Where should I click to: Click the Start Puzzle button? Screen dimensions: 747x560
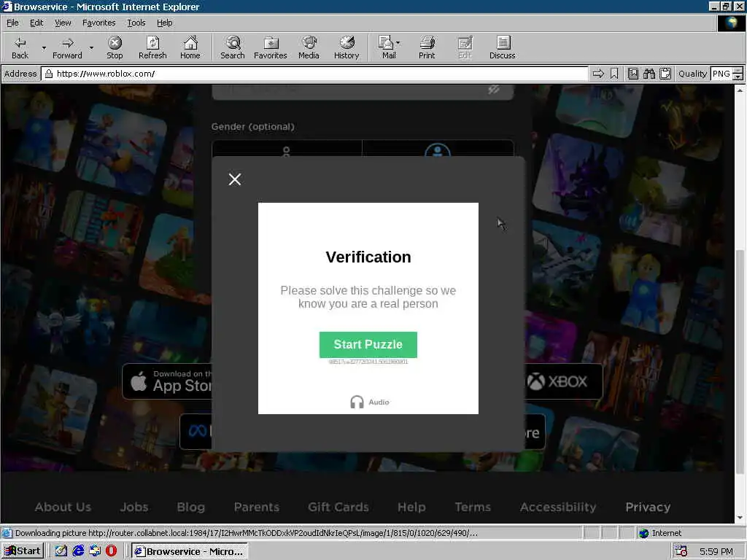[x=368, y=345]
